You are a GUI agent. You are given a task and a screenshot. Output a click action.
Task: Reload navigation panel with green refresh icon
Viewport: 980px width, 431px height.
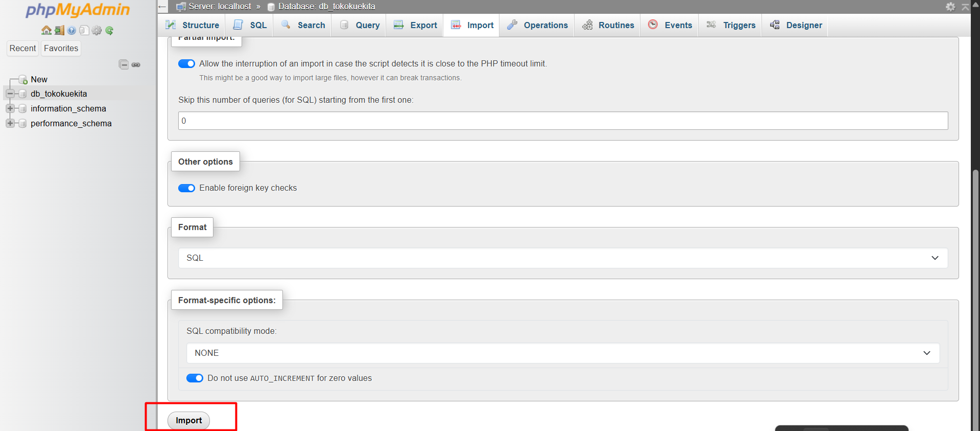(109, 31)
